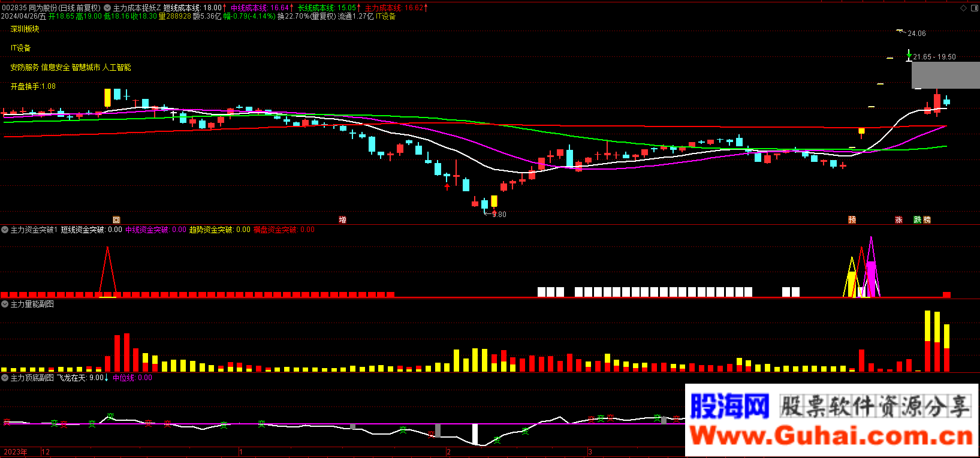Expand the 主力量能副图 indicator menu

[x=5, y=304]
